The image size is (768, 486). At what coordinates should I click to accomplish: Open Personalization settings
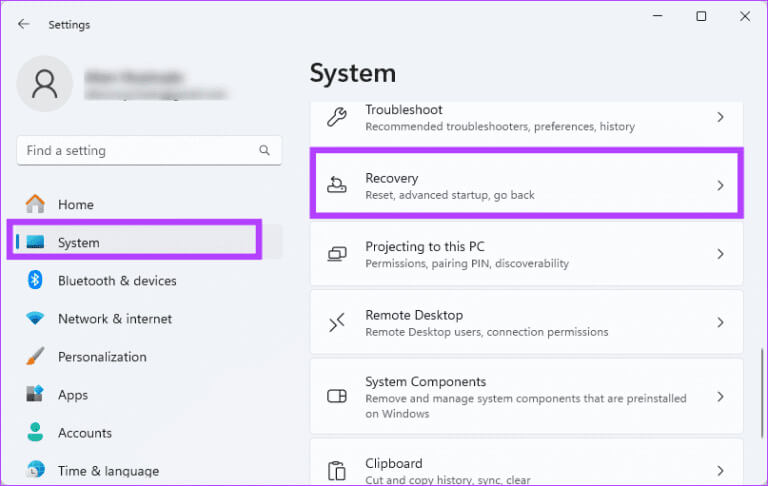click(149, 357)
